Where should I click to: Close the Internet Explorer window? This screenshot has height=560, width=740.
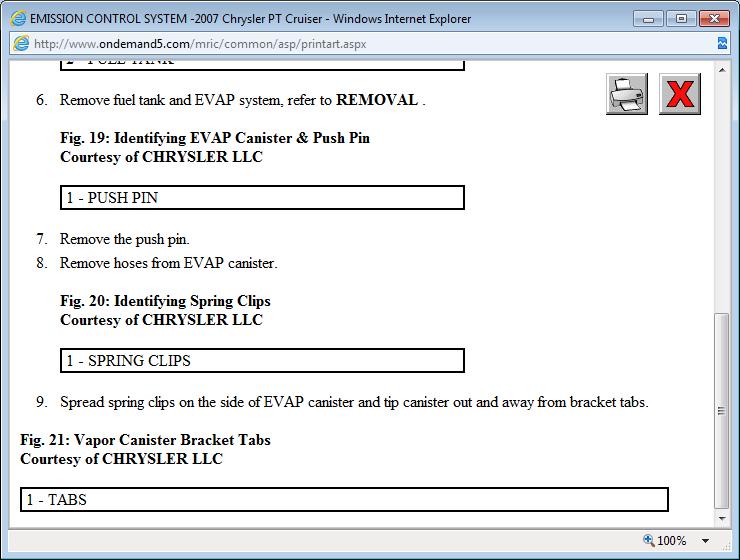tap(714, 19)
